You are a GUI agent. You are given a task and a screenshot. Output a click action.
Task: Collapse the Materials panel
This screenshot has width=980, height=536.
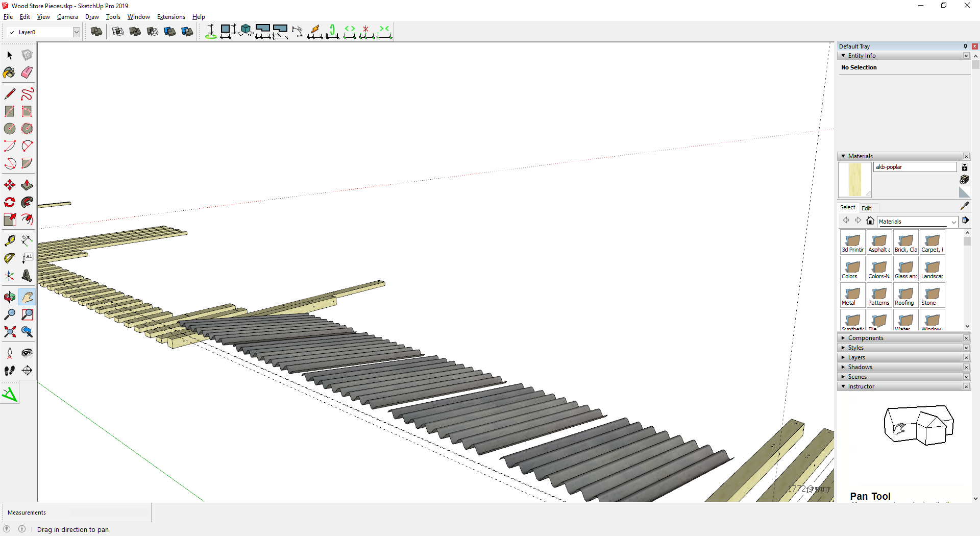click(x=843, y=156)
